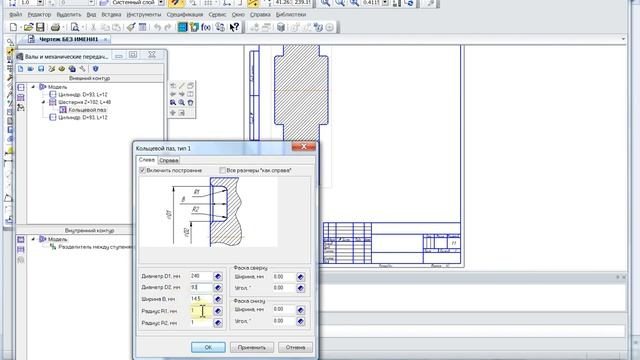Image resolution: width=640 pixels, height=360 pixels.
Task: Click the Copy properties brush icon
Action: tap(131, 27)
